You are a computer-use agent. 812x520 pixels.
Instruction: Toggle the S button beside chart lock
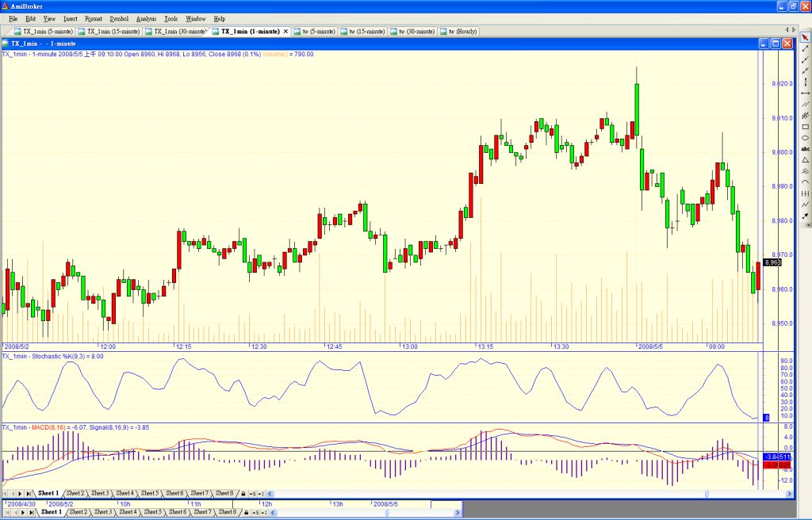[252, 494]
